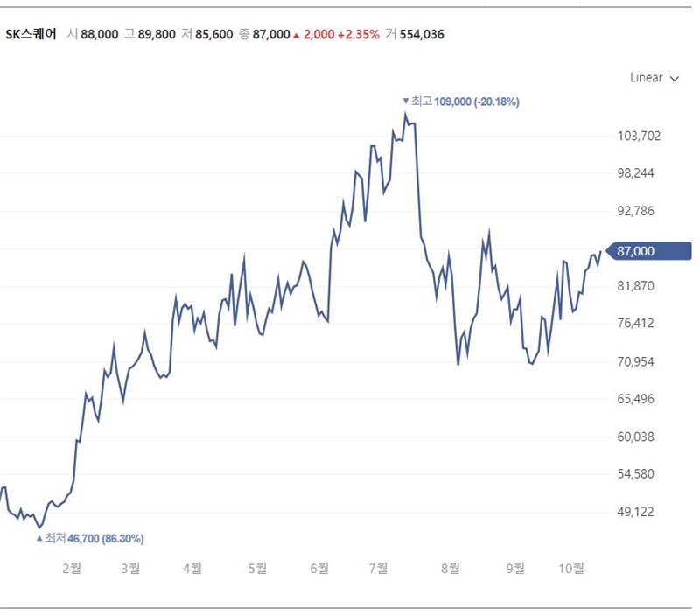Image resolution: width=700 pixels, height=616 pixels.
Task: Click the SK스퀘어 stock name
Action: (x=31, y=34)
